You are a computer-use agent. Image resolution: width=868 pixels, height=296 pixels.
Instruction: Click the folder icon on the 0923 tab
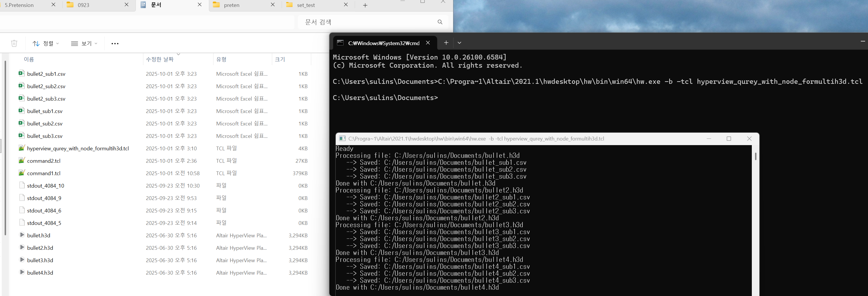(70, 5)
